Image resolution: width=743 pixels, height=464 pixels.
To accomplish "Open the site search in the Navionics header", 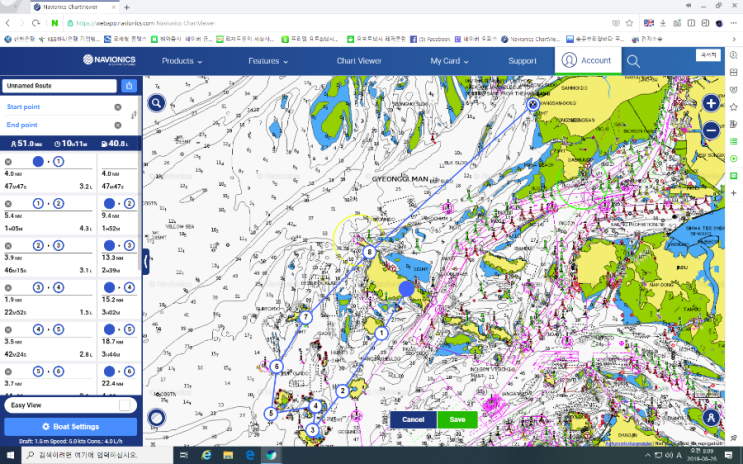I will pyautogui.click(x=633, y=61).
